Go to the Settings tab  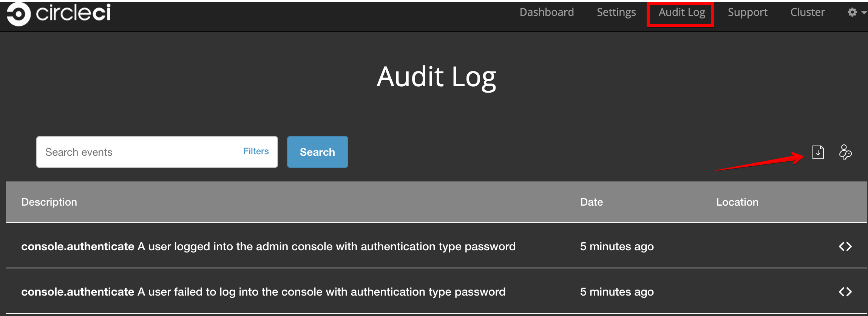click(x=616, y=12)
